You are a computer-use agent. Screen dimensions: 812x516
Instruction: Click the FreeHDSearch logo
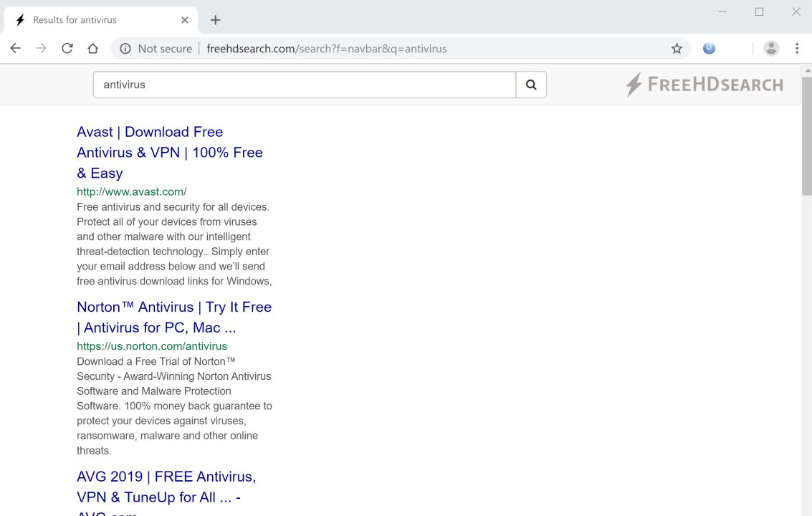pos(704,85)
